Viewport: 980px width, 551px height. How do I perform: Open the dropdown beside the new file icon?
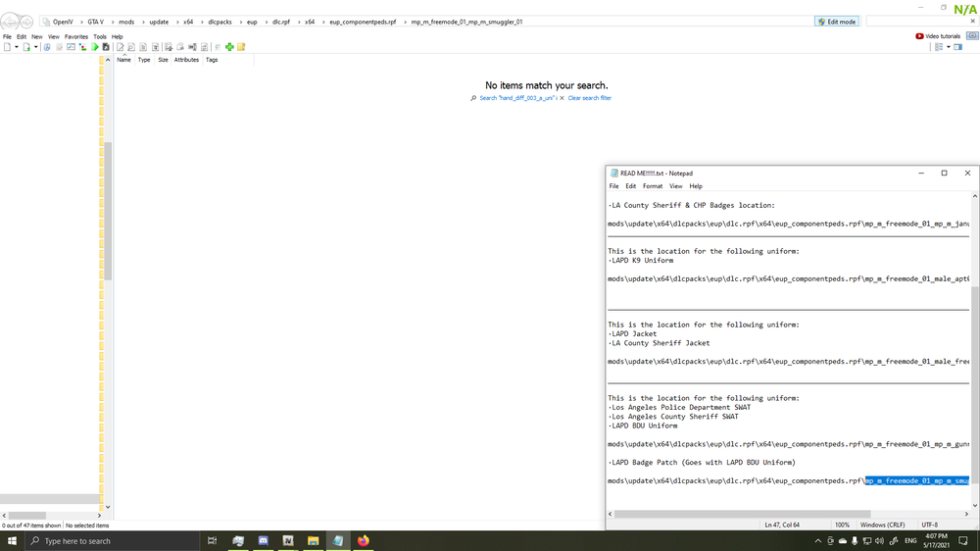(17, 47)
